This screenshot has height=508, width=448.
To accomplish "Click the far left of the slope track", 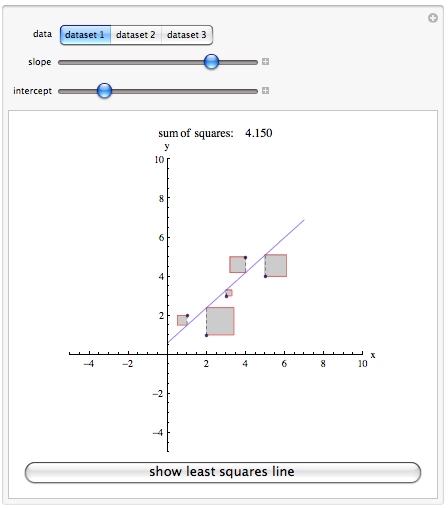I will click(x=61, y=62).
